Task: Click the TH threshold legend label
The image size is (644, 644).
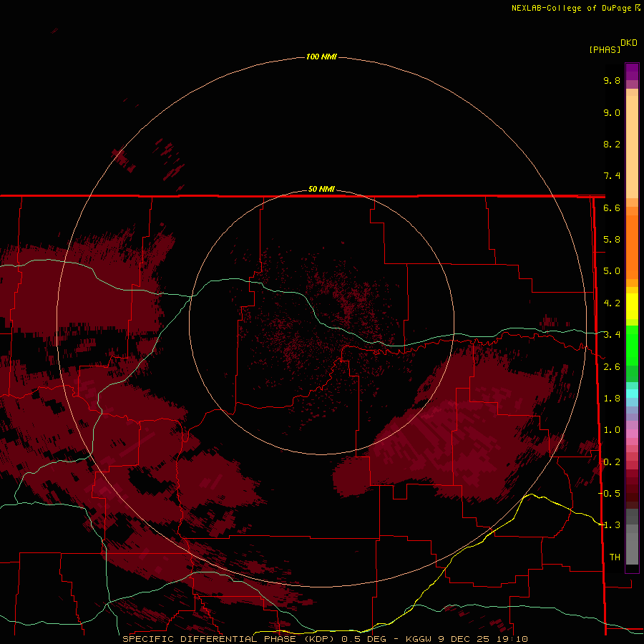Action: 615,557
